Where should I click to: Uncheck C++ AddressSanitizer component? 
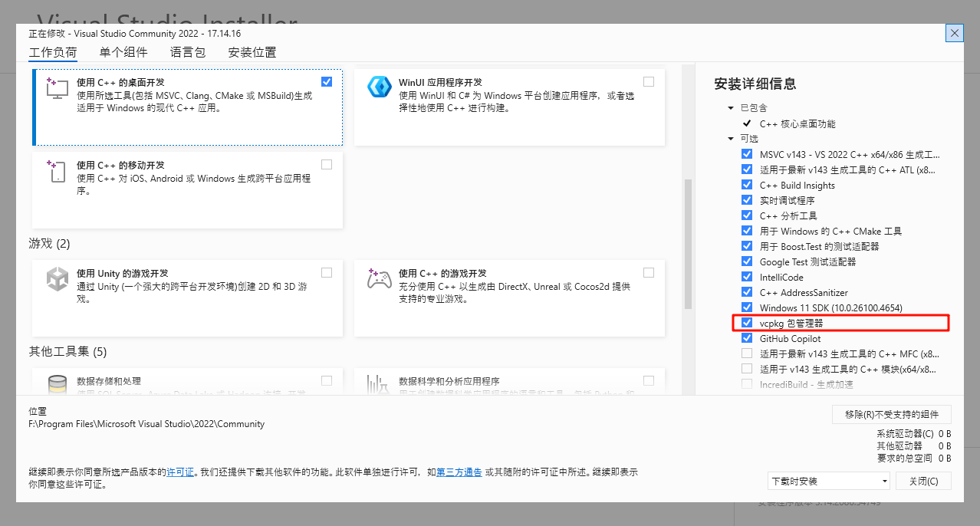[x=747, y=292]
